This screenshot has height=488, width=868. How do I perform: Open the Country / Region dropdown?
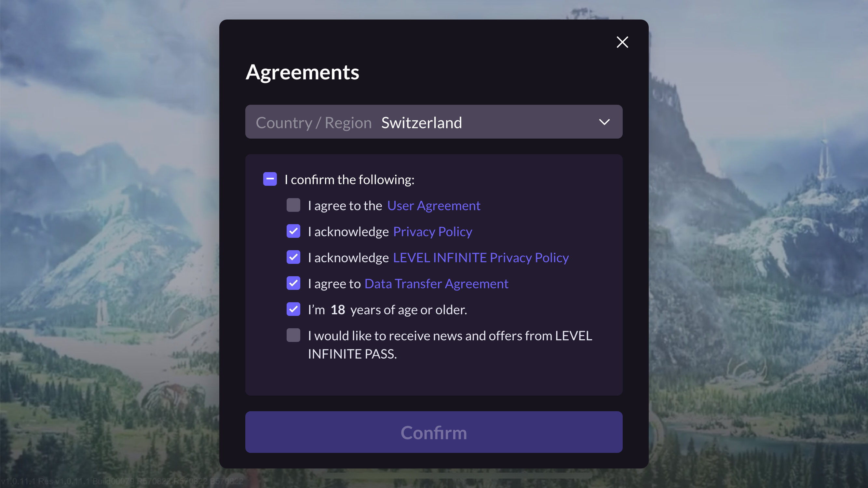[434, 122]
